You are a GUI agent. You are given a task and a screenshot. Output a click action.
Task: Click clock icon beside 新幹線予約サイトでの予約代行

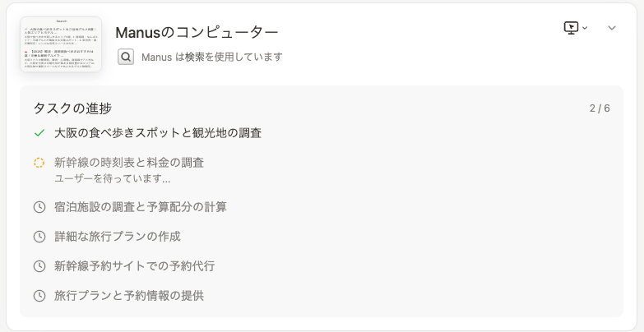pyautogui.click(x=39, y=266)
